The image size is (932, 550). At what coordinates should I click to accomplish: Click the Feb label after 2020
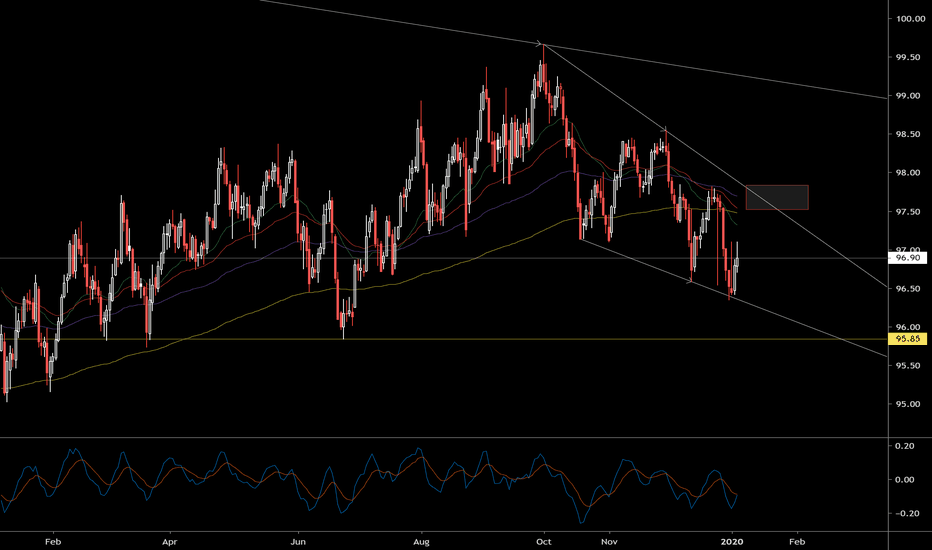point(797,542)
